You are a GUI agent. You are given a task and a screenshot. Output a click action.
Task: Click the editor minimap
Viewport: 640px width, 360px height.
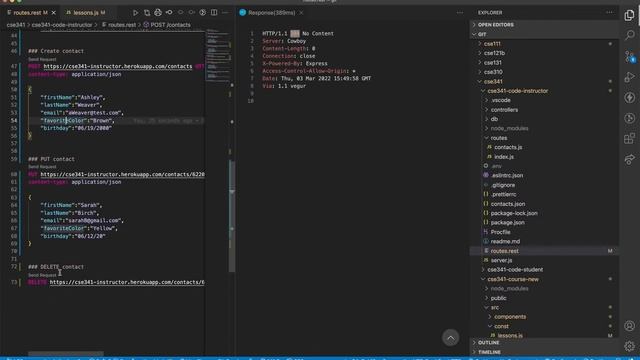[x=218, y=55]
